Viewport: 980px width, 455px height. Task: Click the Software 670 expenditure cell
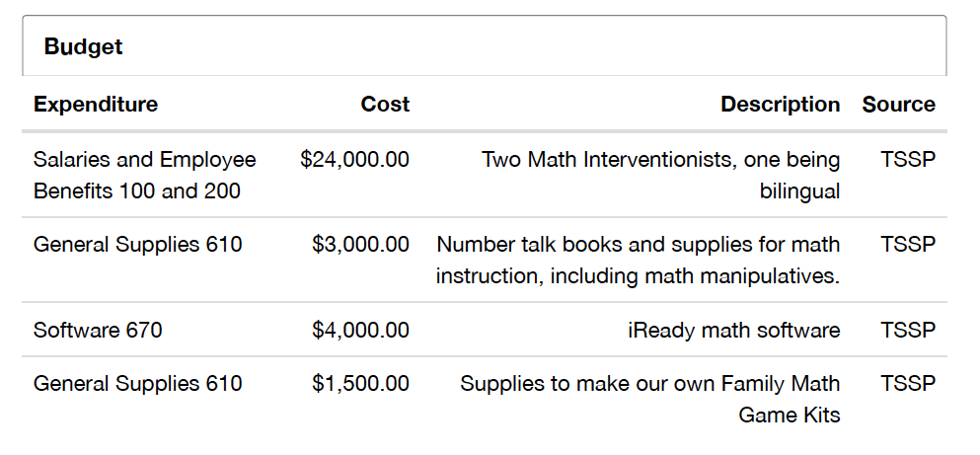(x=98, y=330)
